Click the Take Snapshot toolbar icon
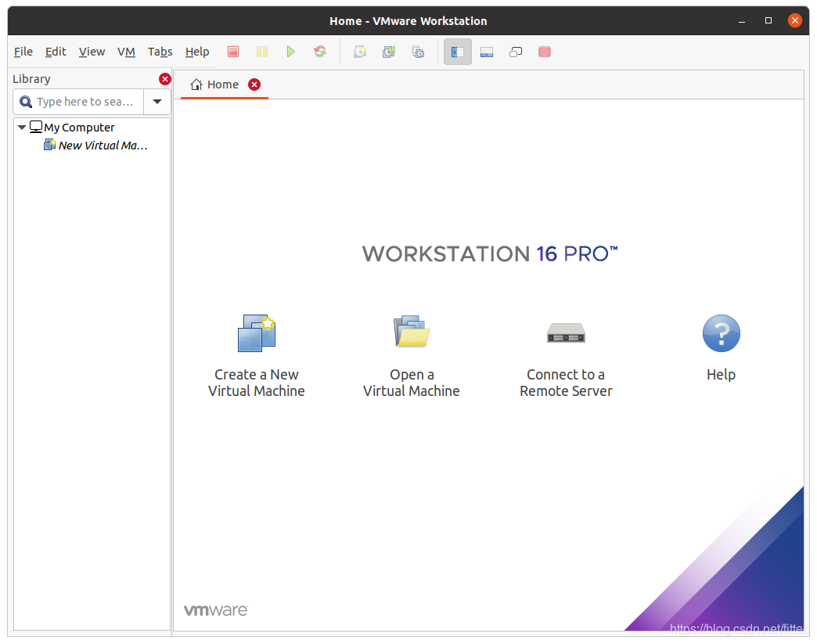The width and height of the screenshot is (817, 644). 360,52
